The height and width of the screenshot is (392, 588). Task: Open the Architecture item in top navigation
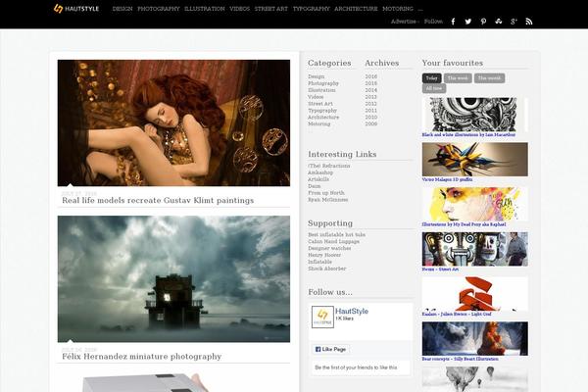tap(356, 9)
